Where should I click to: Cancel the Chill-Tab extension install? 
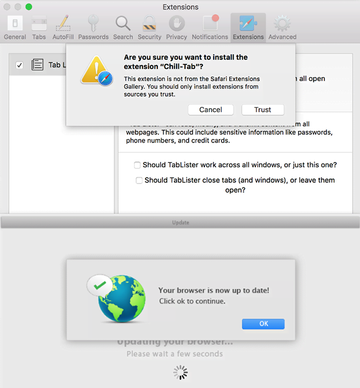point(211,110)
